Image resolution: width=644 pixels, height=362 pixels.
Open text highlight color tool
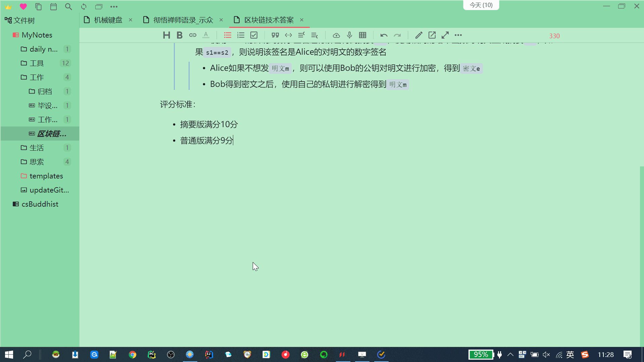pos(206,35)
